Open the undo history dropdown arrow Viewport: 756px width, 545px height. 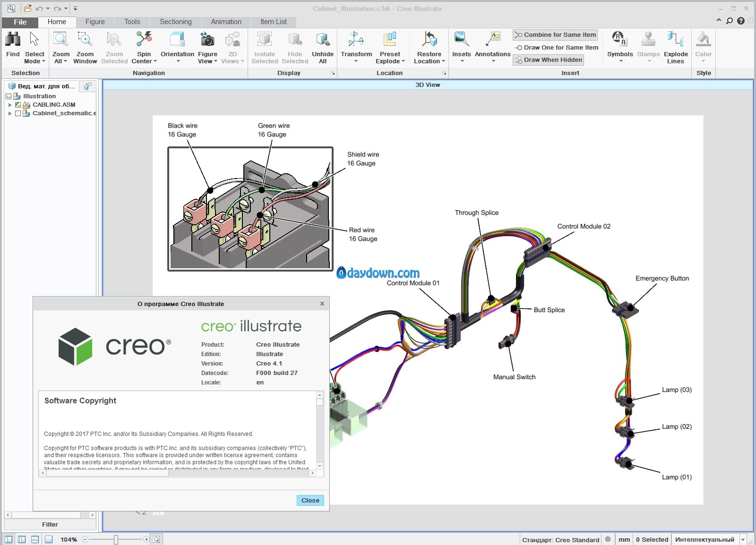(x=48, y=9)
